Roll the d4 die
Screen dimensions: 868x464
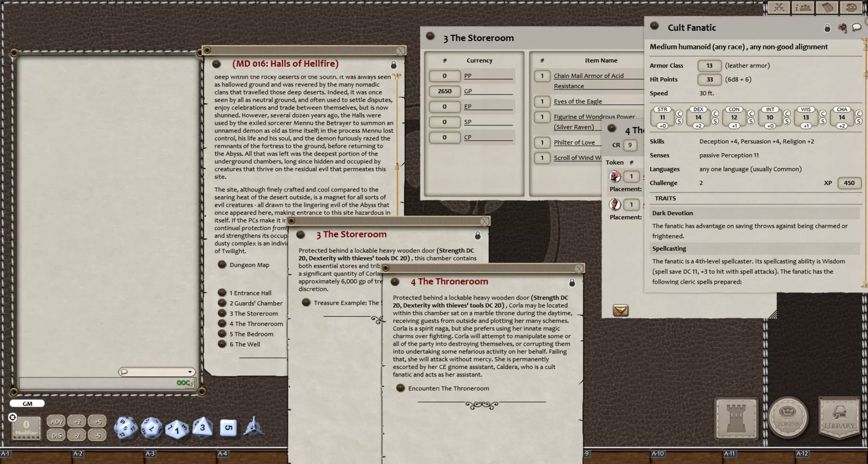coord(254,426)
